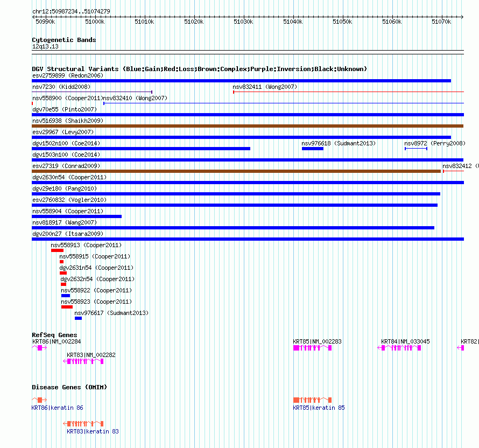Click the blue nsv976617 variant bar

tap(78, 318)
